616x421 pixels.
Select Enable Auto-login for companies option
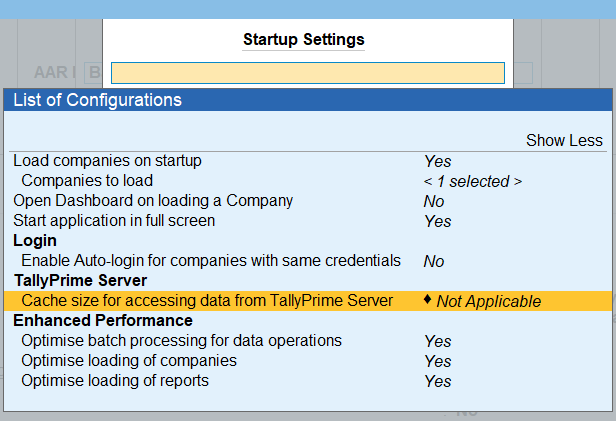coord(211,260)
